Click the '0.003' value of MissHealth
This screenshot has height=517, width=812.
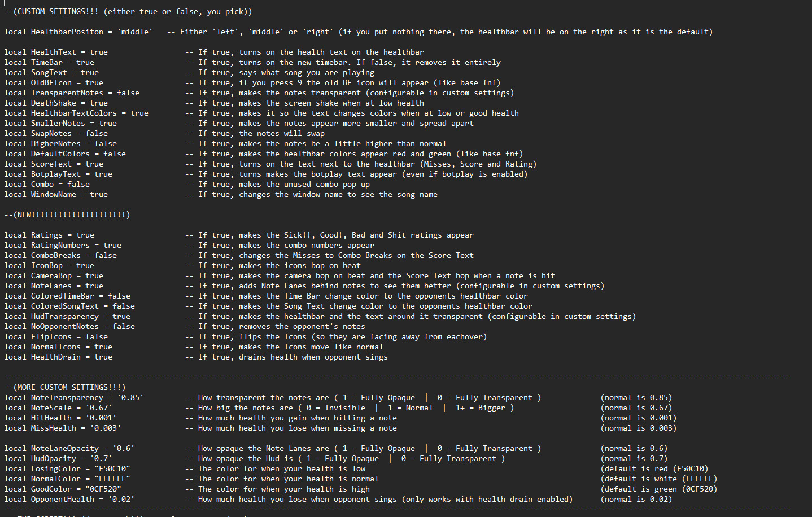(106, 428)
